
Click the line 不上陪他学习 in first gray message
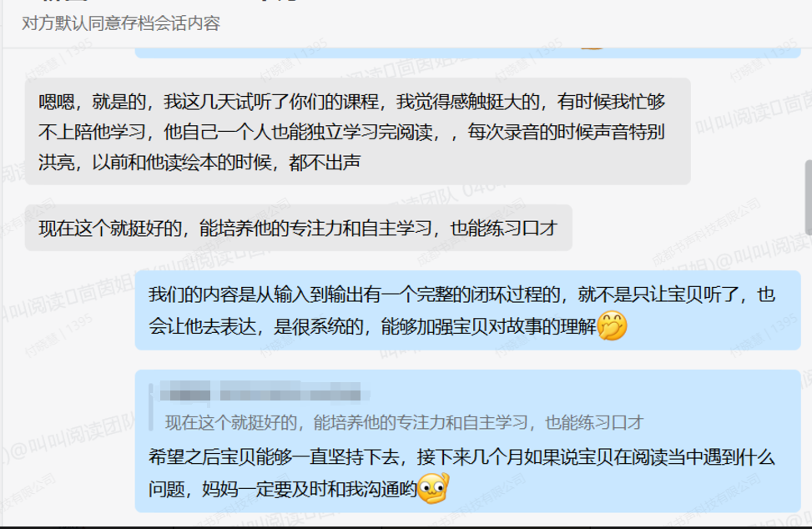click(x=351, y=132)
